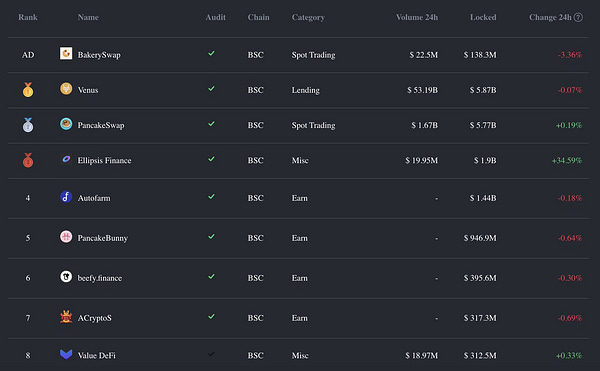Click the gold medal rank icon for Venus
Image resolution: width=600 pixels, height=371 pixels.
(28, 90)
